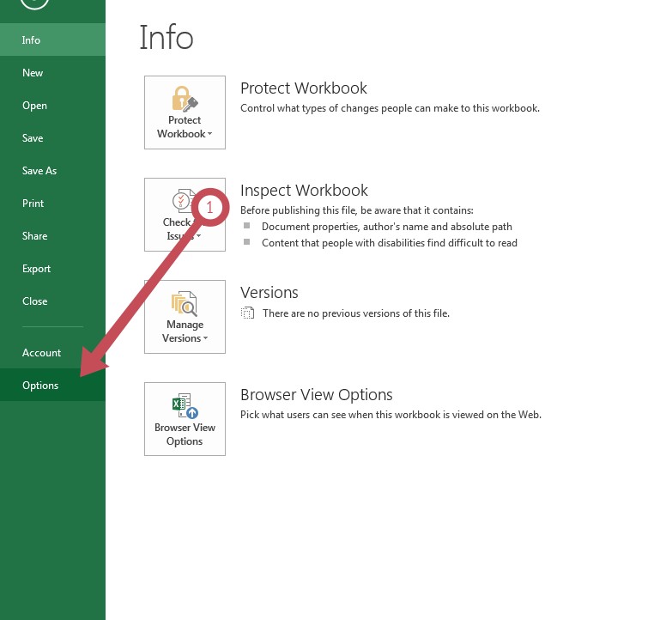The image size is (672, 620).
Task: Select Share in the backstage menu
Action: [52, 236]
